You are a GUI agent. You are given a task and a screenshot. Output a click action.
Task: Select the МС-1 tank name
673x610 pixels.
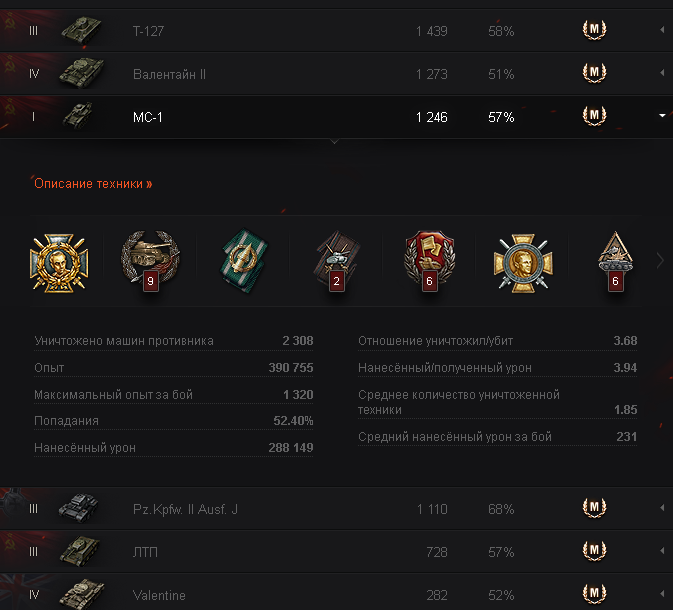click(148, 117)
